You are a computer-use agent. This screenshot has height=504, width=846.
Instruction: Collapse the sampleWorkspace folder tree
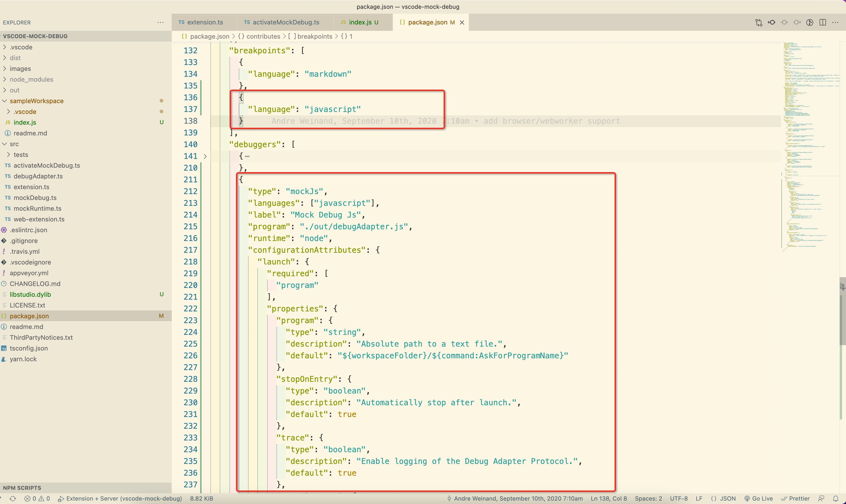point(5,101)
